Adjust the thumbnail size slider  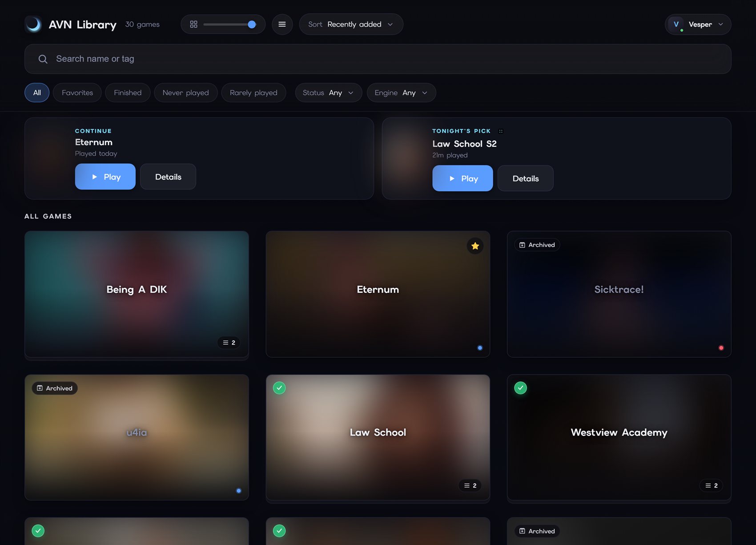pos(229,24)
